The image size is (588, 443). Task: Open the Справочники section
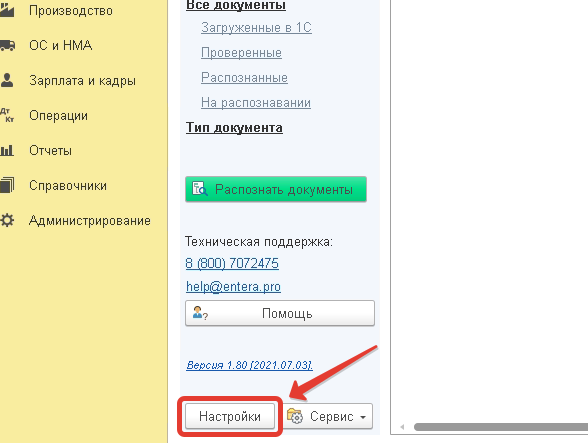pos(68,186)
